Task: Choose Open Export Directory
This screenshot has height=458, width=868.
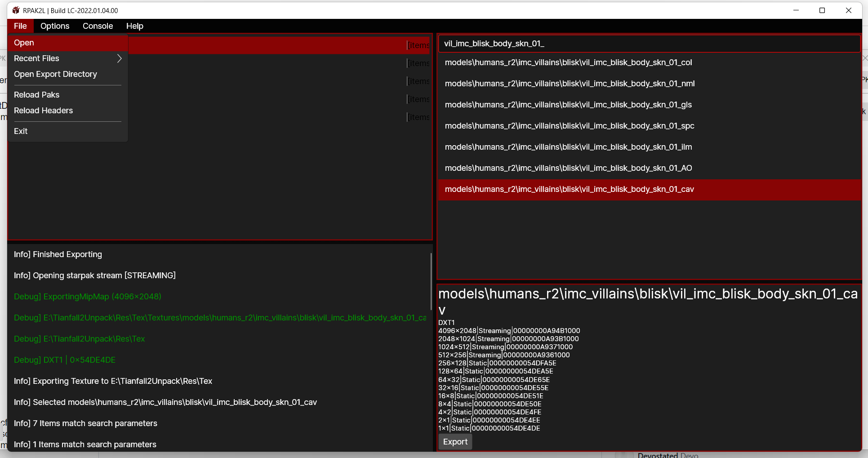Action: tap(55, 74)
